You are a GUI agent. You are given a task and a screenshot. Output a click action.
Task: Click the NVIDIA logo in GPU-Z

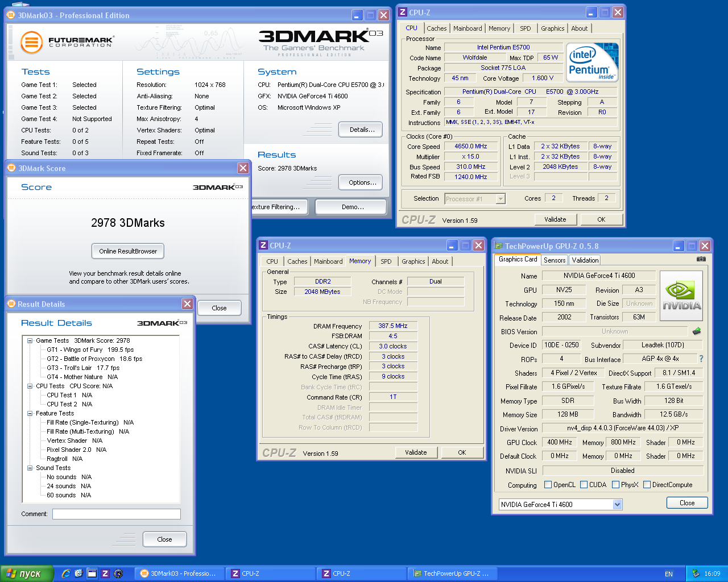click(681, 295)
